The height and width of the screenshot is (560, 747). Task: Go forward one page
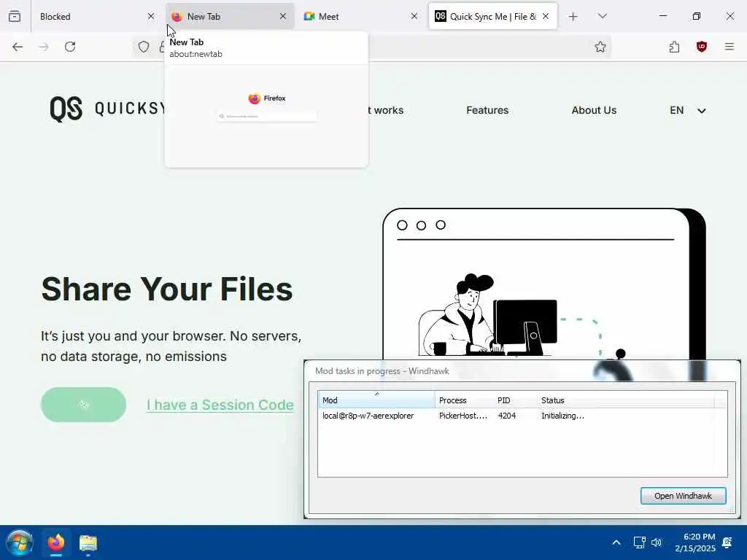(44, 47)
